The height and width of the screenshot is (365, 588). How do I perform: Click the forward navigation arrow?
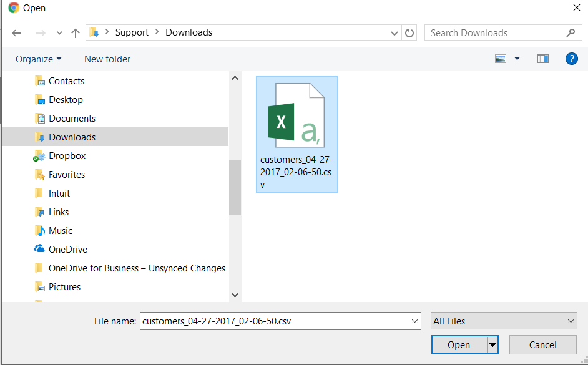41,33
